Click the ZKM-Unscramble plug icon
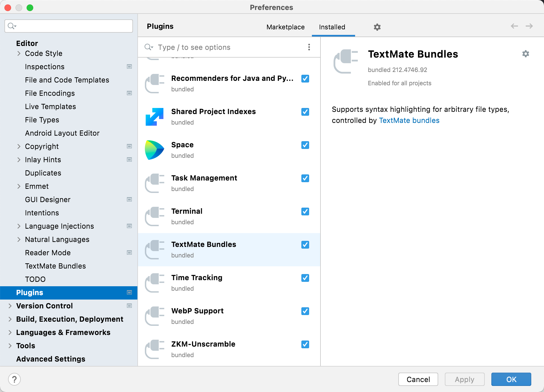The image size is (544, 392). [x=155, y=349]
